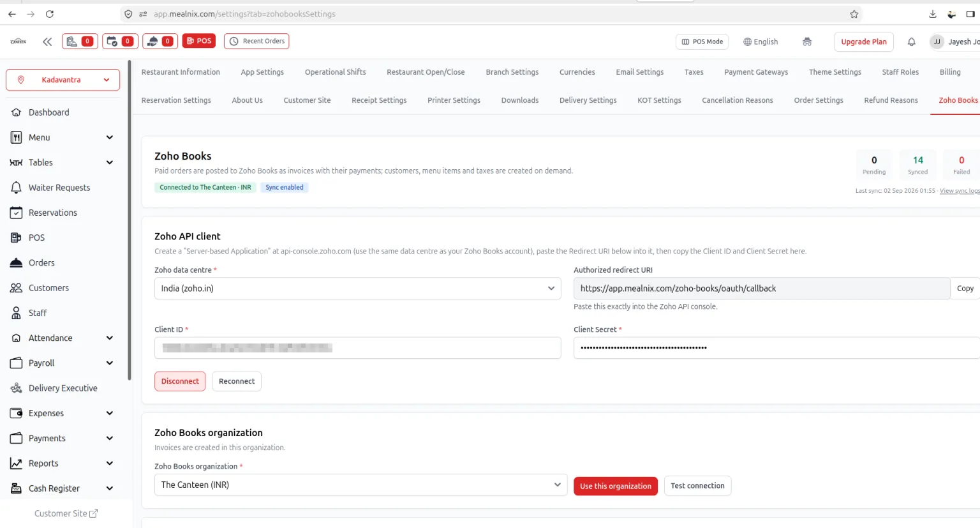Open the reservations calendar counter icon
Viewport: 980px width, 528px height.
(x=120, y=41)
